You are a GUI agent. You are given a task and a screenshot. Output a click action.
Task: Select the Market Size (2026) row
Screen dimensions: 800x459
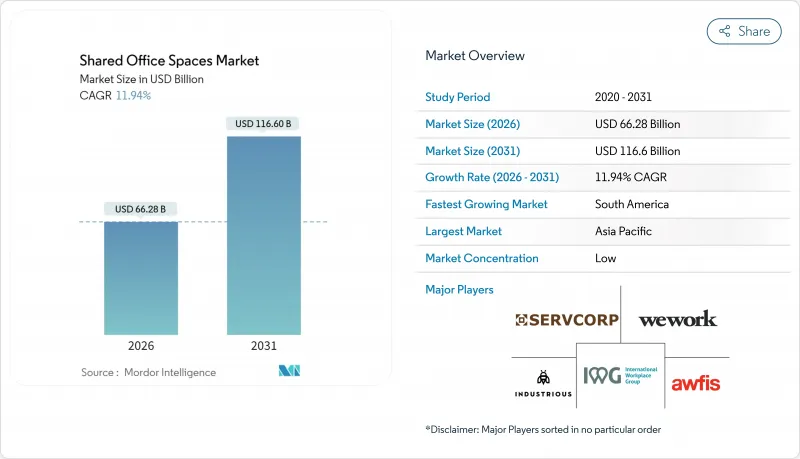[607, 124]
